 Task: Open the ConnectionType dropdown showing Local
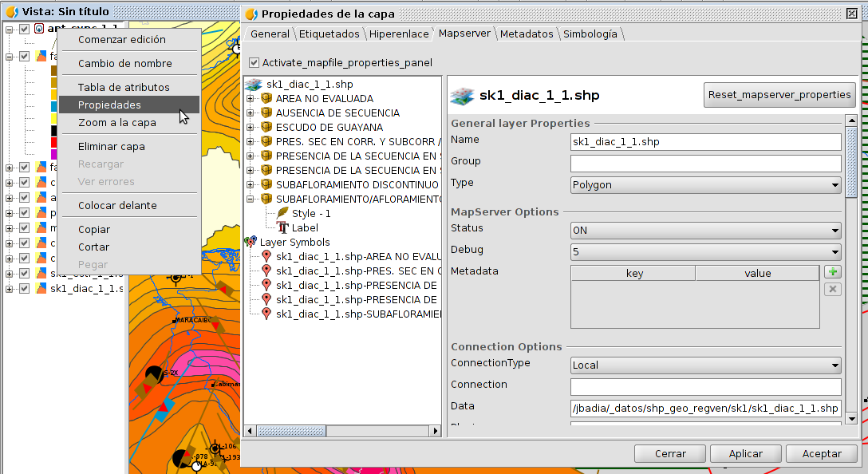[706, 365]
